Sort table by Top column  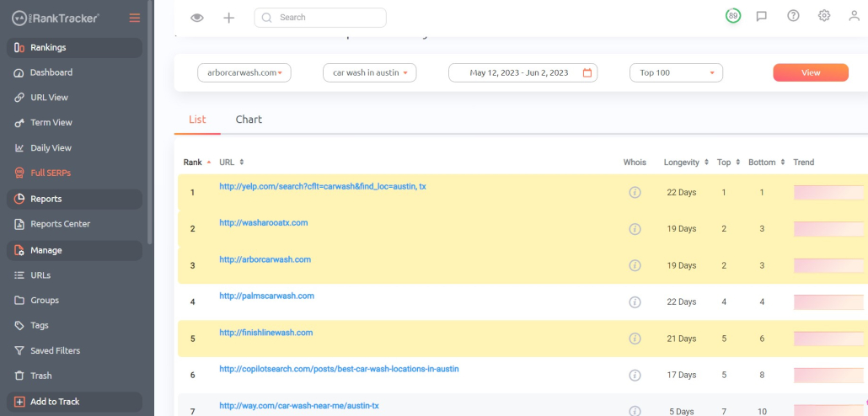(x=728, y=163)
